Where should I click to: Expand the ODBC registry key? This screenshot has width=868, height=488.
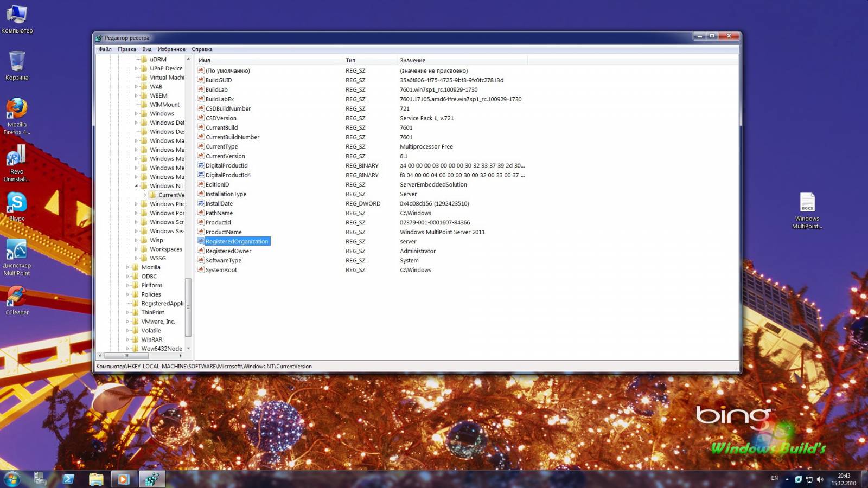tap(127, 276)
